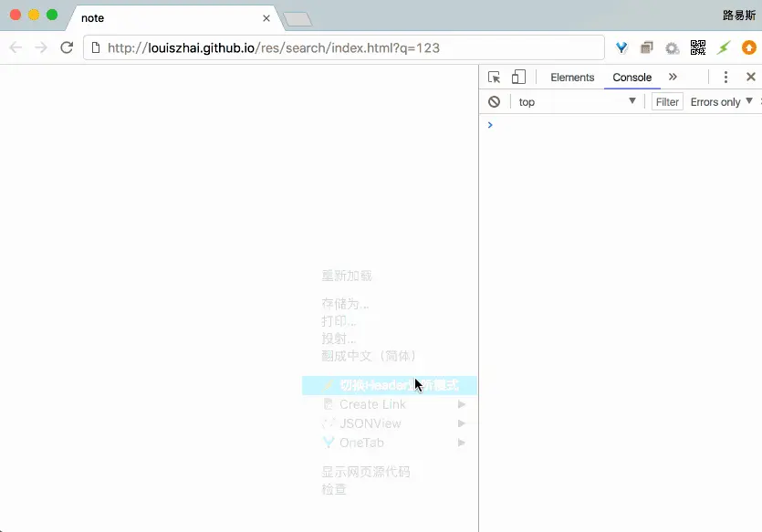Clear the console with the ⊘ icon
The image size is (762, 532).
[x=494, y=101]
